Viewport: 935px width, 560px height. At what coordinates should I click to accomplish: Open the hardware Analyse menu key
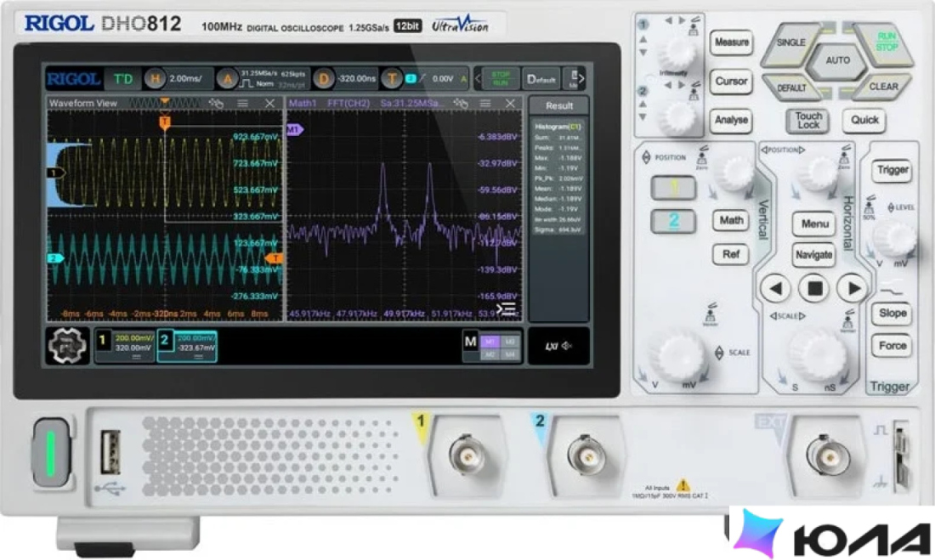click(x=731, y=120)
